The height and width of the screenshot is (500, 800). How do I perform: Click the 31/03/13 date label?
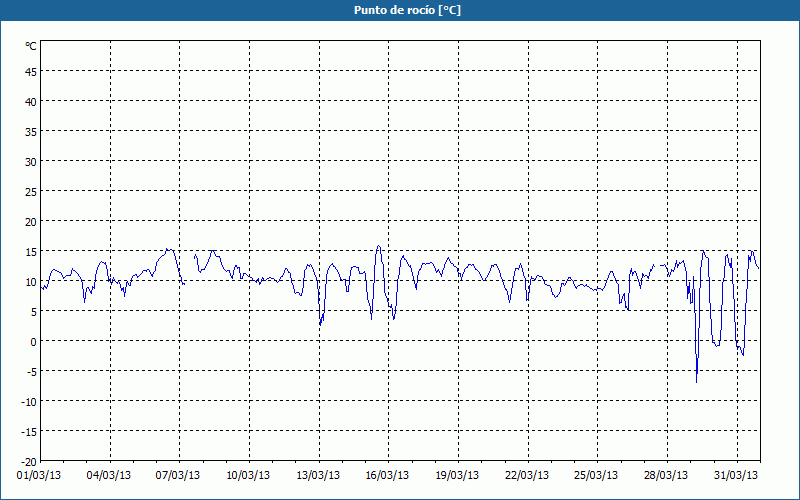(x=736, y=476)
